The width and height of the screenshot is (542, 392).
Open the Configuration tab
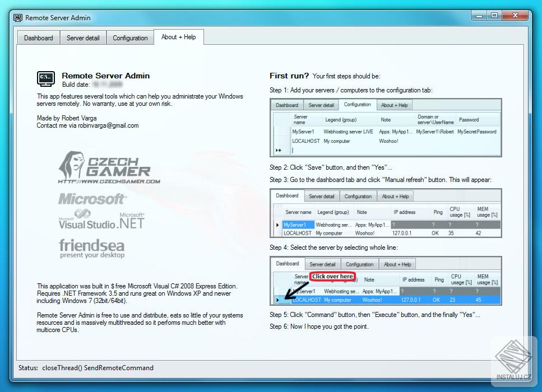point(129,37)
